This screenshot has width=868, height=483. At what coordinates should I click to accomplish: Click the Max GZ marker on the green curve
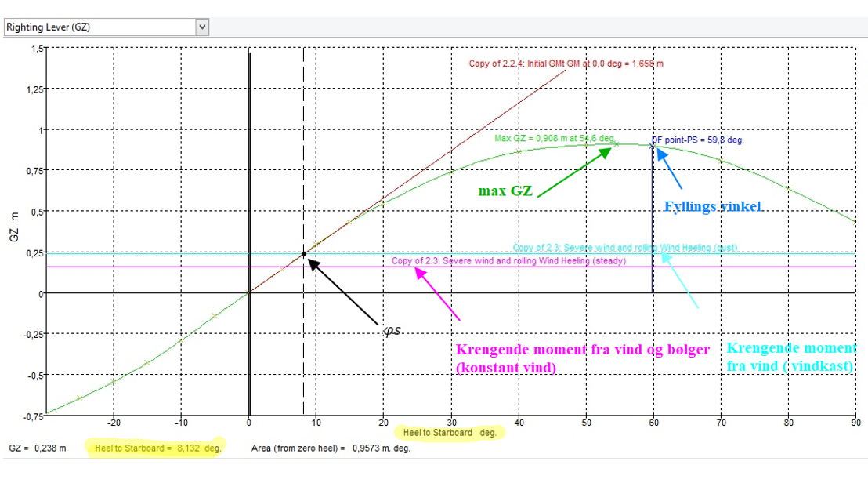pyautogui.click(x=617, y=144)
